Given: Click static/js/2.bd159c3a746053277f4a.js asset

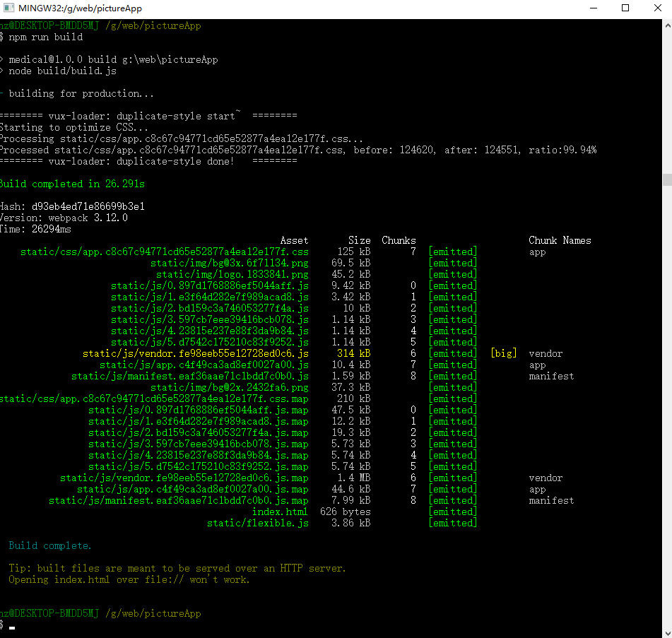Looking at the screenshot, I should tap(210, 308).
